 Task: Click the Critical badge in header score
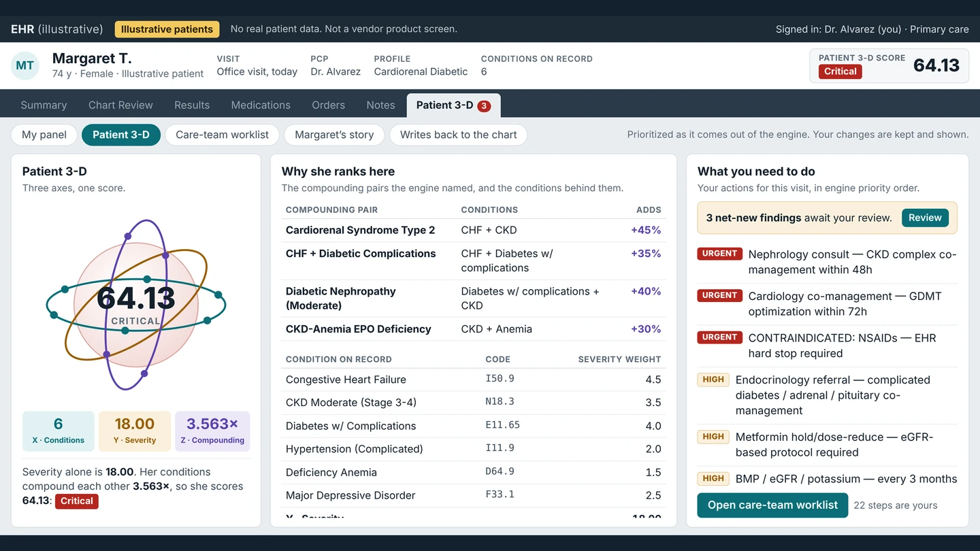point(840,71)
